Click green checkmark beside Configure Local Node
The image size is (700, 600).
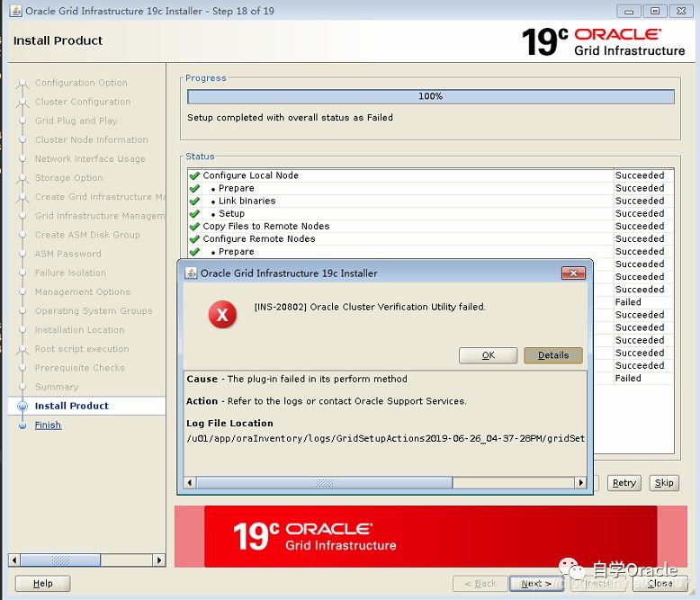(194, 175)
